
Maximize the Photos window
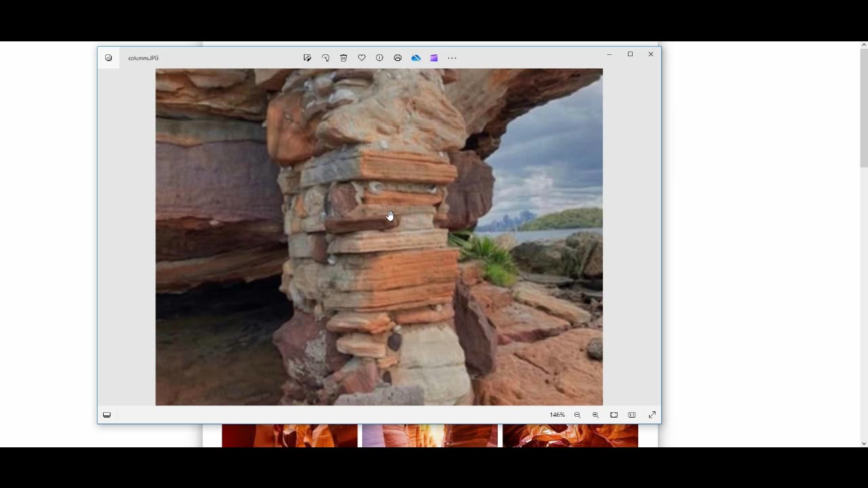(x=630, y=54)
